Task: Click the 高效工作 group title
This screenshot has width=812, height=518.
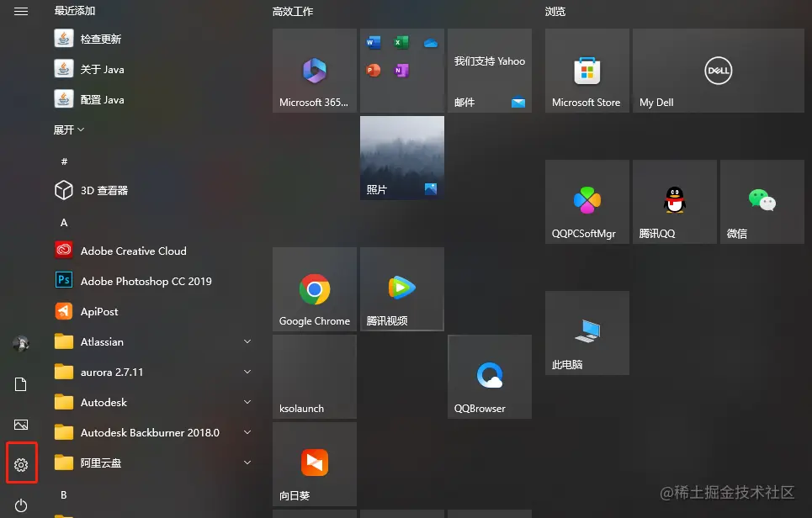Action: (x=293, y=12)
